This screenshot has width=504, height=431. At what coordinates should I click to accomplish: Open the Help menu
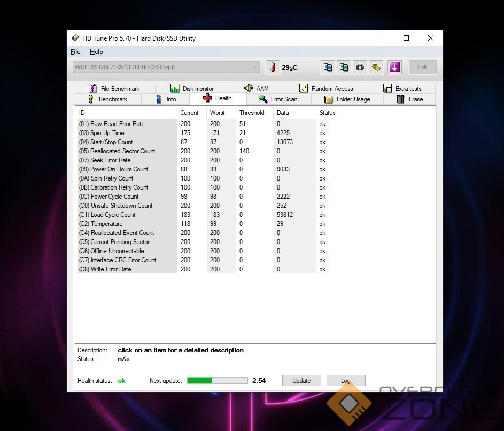96,52
